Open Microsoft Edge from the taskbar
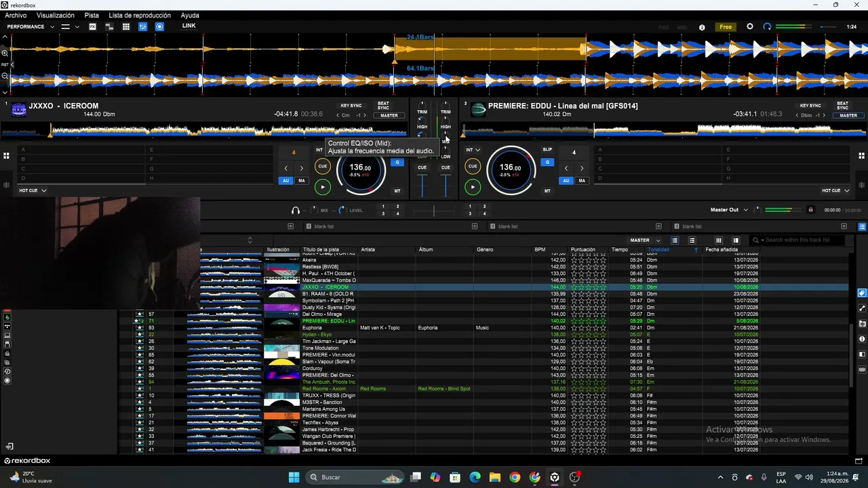 coord(475,477)
